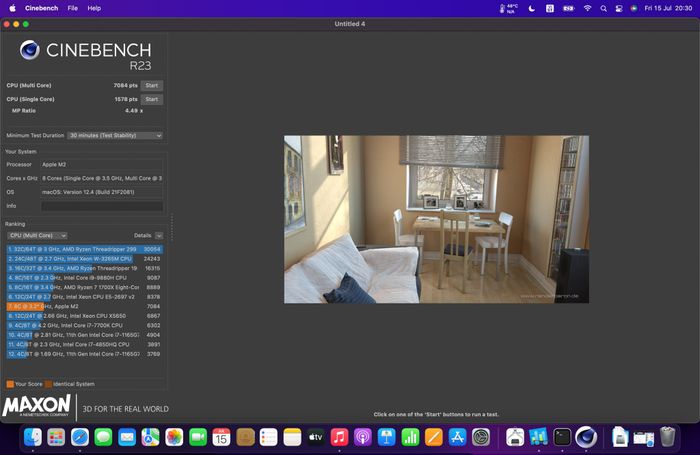700x455 pixels.
Task: Open Siri from the menu bar
Action: 633,8
